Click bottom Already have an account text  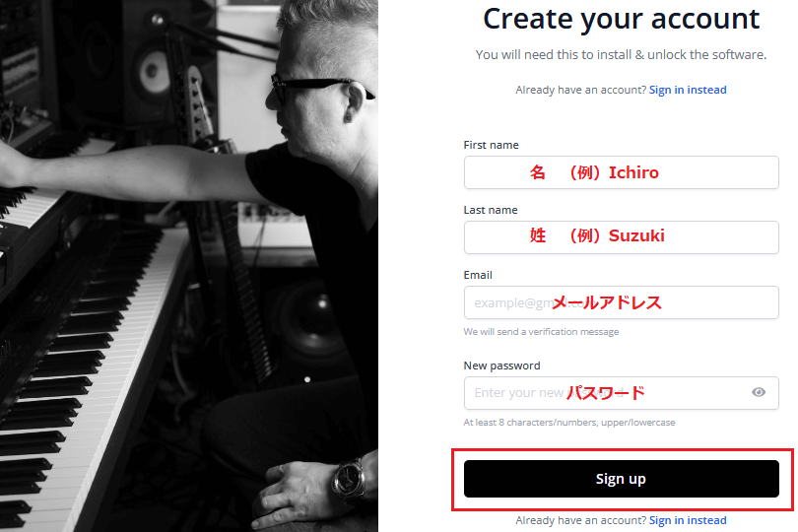[580, 520]
